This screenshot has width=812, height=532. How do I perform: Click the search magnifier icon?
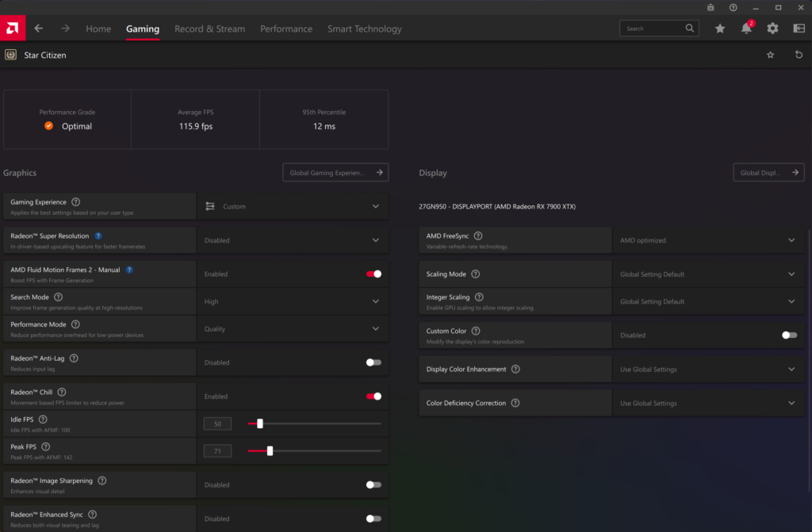[689, 28]
